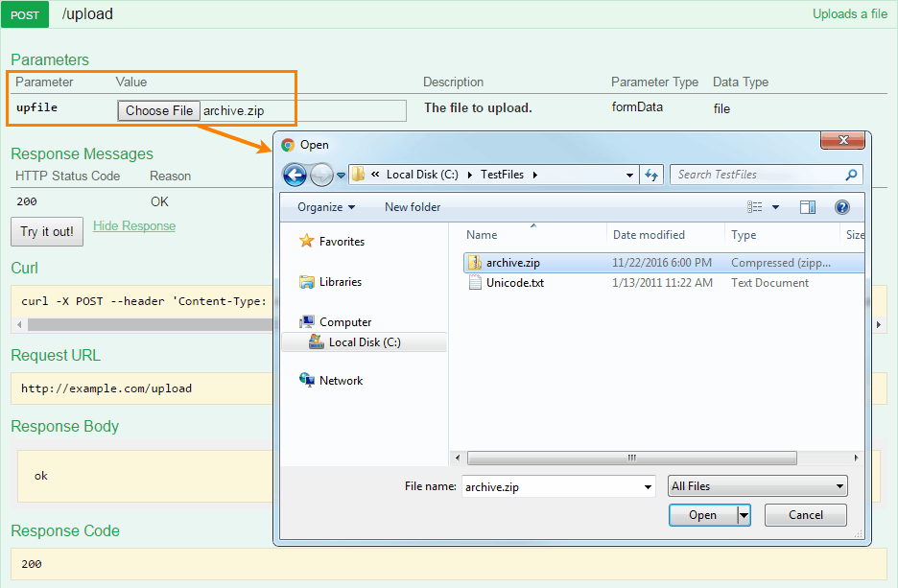Click the Hide Response link
Screen dimensions: 898x588
tap(133, 225)
